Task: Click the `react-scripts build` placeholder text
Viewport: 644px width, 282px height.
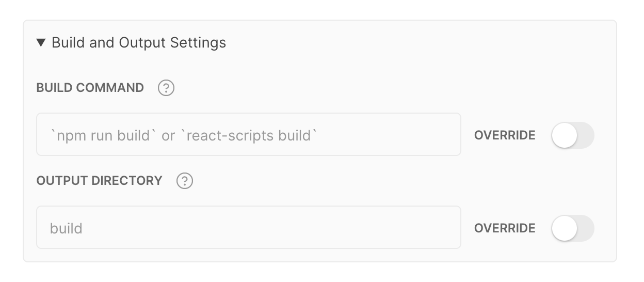Action: (249, 136)
